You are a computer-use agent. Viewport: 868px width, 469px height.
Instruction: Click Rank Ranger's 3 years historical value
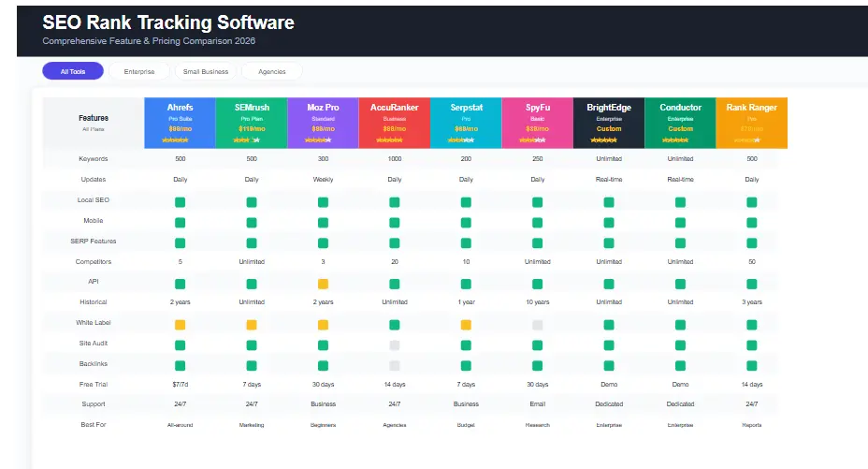point(751,301)
